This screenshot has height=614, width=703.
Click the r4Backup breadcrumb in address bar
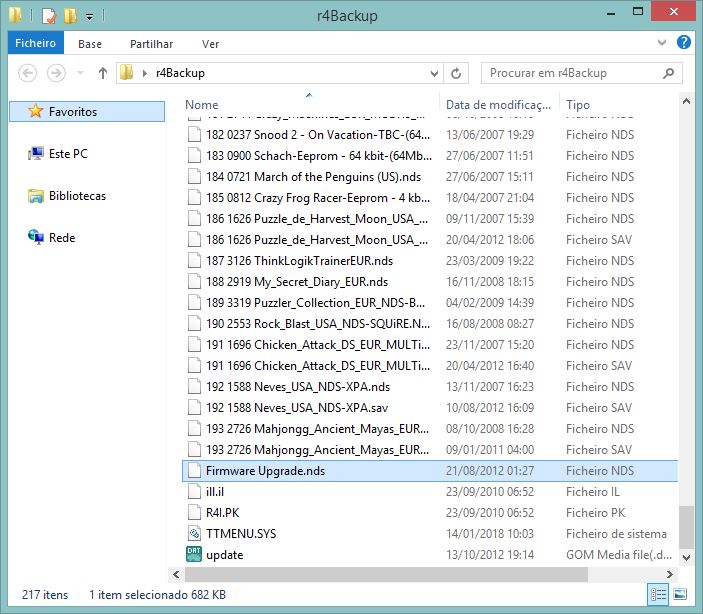(x=180, y=73)
